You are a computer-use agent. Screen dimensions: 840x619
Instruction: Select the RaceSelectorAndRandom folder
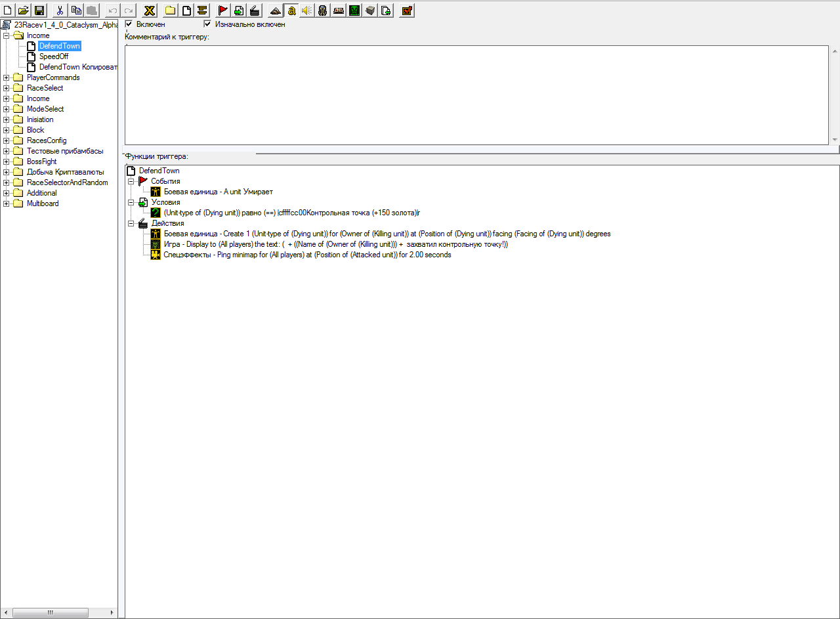tap(67, 182)
